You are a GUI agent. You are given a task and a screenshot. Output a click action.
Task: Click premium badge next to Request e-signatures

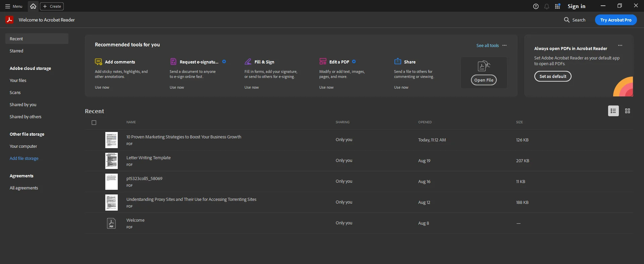tap(224, 61)
